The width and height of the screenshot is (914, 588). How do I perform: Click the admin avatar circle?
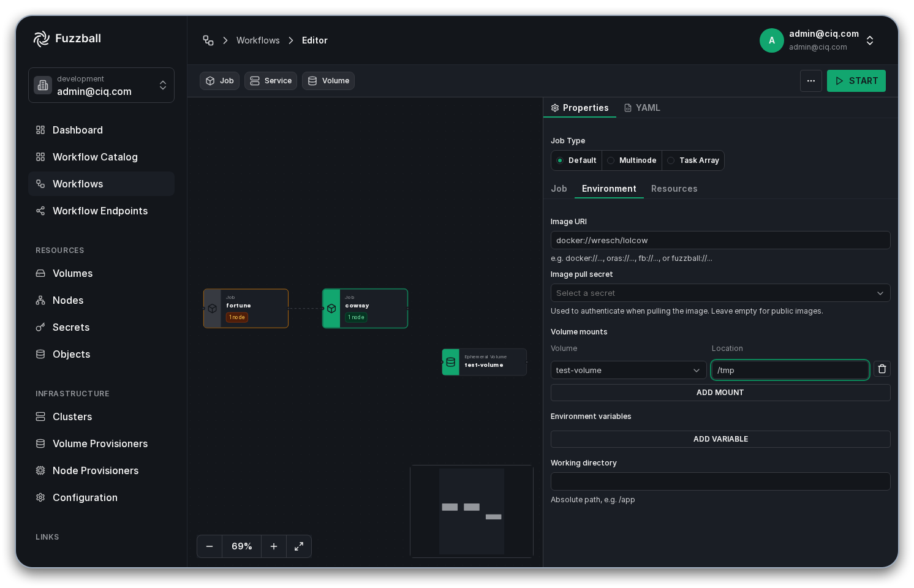point(772,40)
